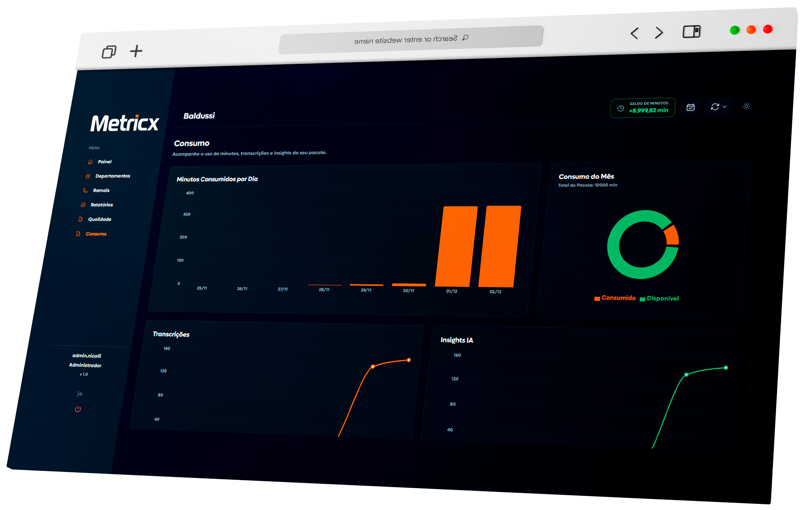The image size is (812, 510).
Task: Open the calendar date picker icon
Action: 690,107
